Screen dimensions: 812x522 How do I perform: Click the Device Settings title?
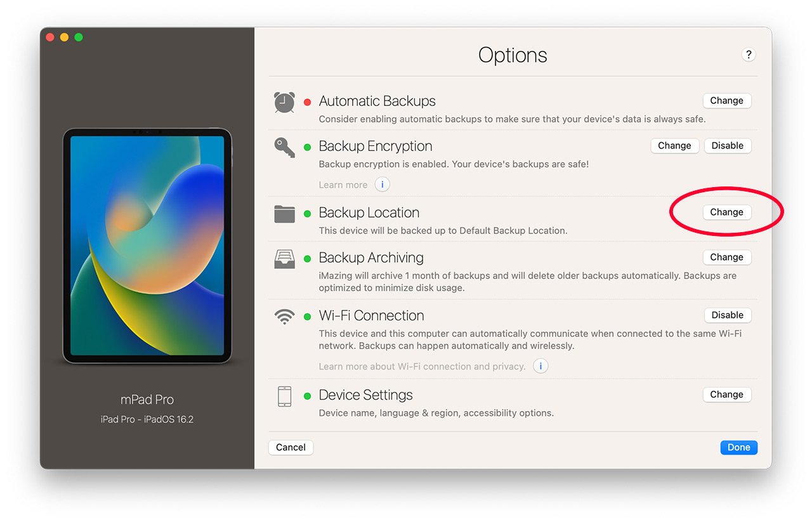[365, 395]
